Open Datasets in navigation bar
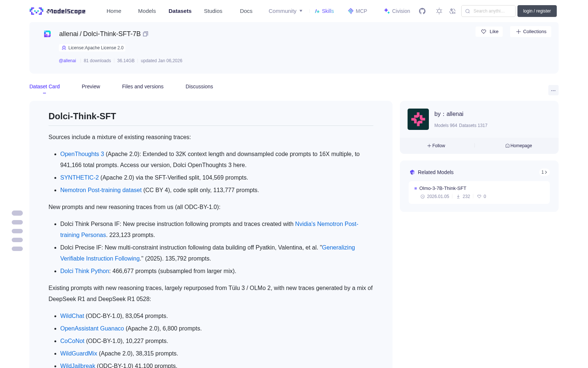This screenshot has height=368, width=588. coord(180,11)
